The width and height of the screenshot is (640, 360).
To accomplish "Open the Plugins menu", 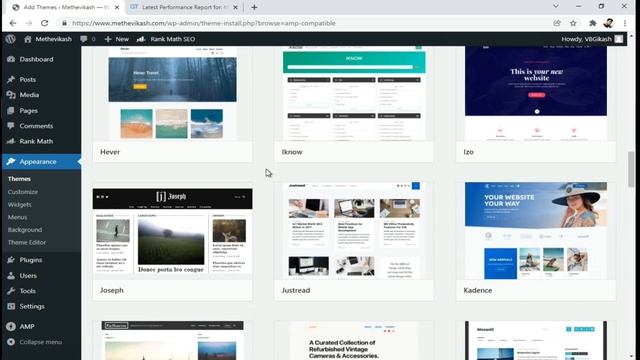I will [x=31, y=260].
